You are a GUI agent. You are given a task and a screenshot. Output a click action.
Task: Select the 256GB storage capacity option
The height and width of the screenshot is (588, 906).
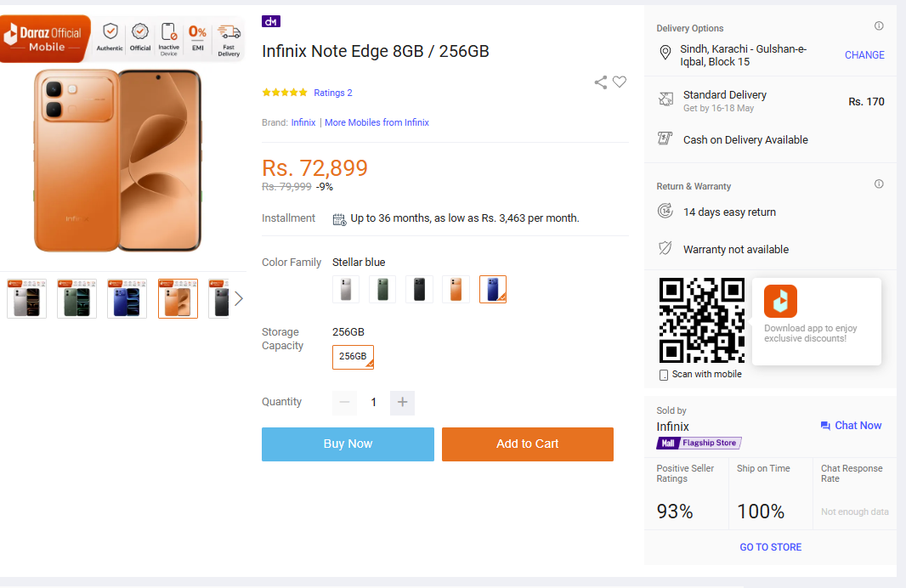(353, 357)
